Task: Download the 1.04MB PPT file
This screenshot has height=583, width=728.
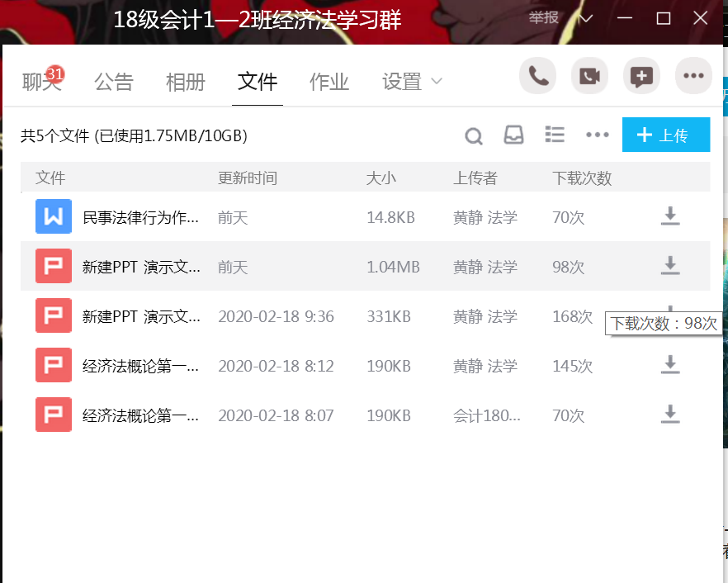Action: [x=670, y=266]
